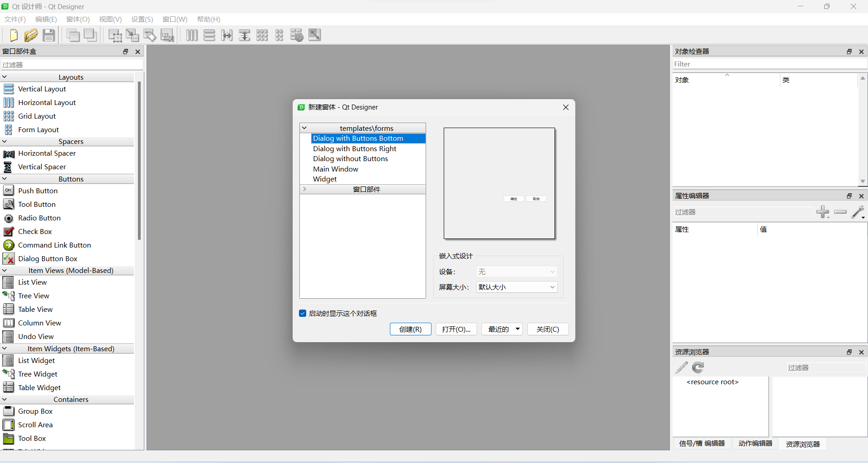The image size is (868, 463).
Task: Collapse the Layouts category in widget box
Action: coord(5,77)
